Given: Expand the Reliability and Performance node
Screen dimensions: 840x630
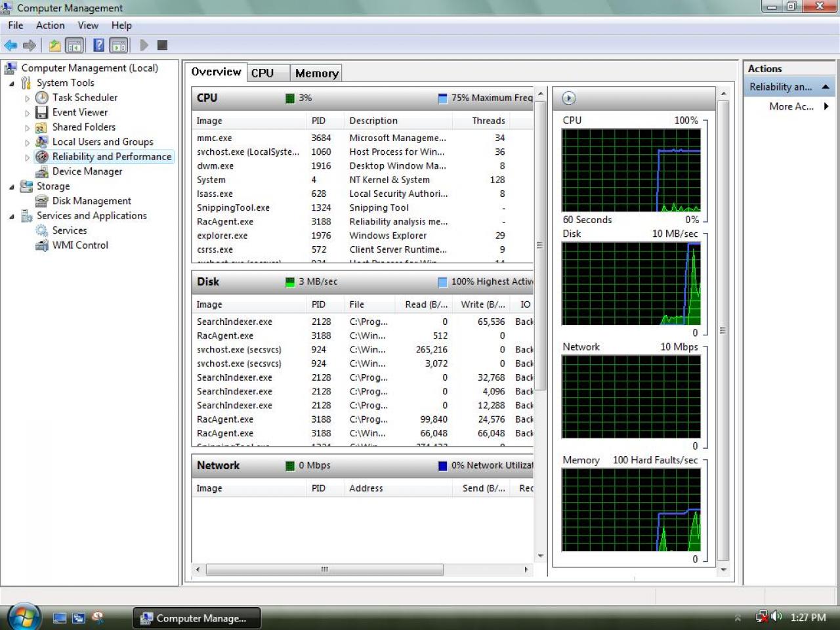Looking at the screenshot, I should 27,157.
